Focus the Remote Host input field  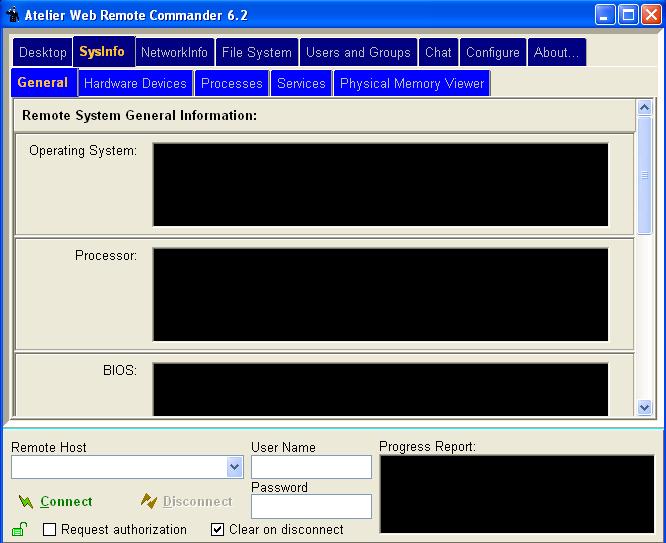119,467
